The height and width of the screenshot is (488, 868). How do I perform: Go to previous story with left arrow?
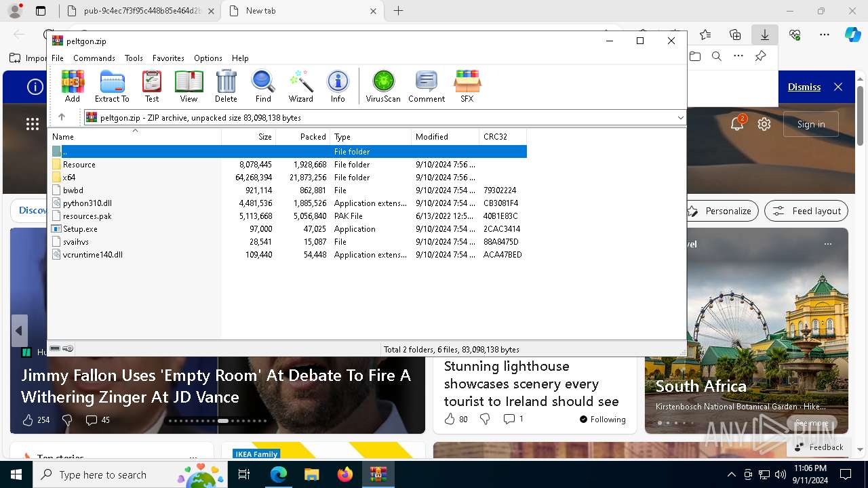click(x=19, y=331)
